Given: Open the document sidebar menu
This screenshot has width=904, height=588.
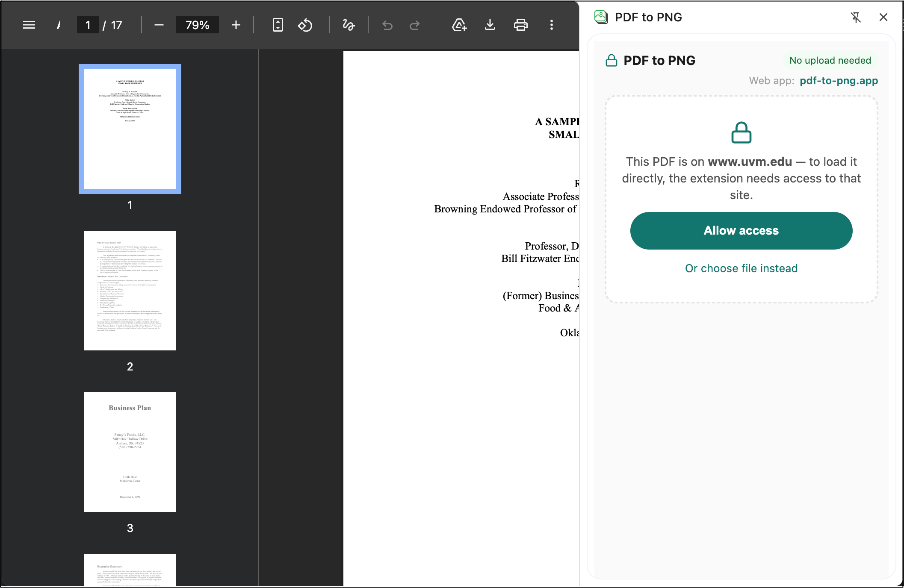Looking at the screenshot, I should (29, 25).
